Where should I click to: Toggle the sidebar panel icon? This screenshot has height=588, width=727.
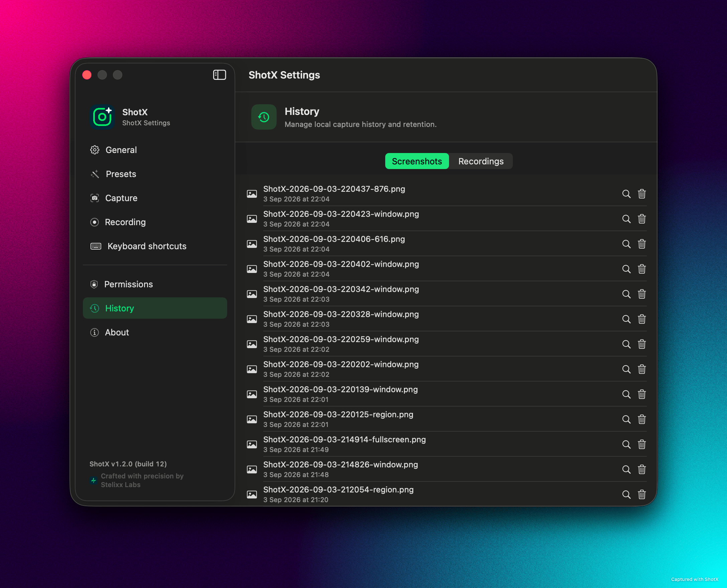tap(219, 75)
